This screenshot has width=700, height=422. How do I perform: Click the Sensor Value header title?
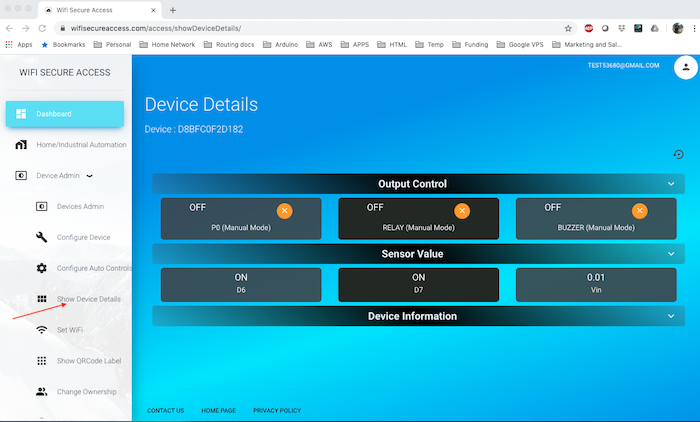[412, 254]
